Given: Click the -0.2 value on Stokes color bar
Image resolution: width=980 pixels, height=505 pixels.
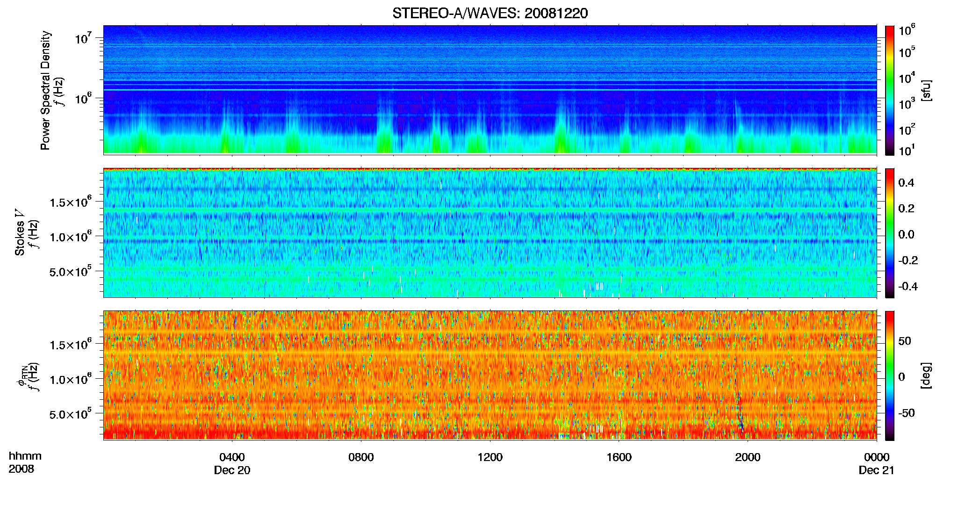Looking at the screenshot, I should click(x=908, y=260).
